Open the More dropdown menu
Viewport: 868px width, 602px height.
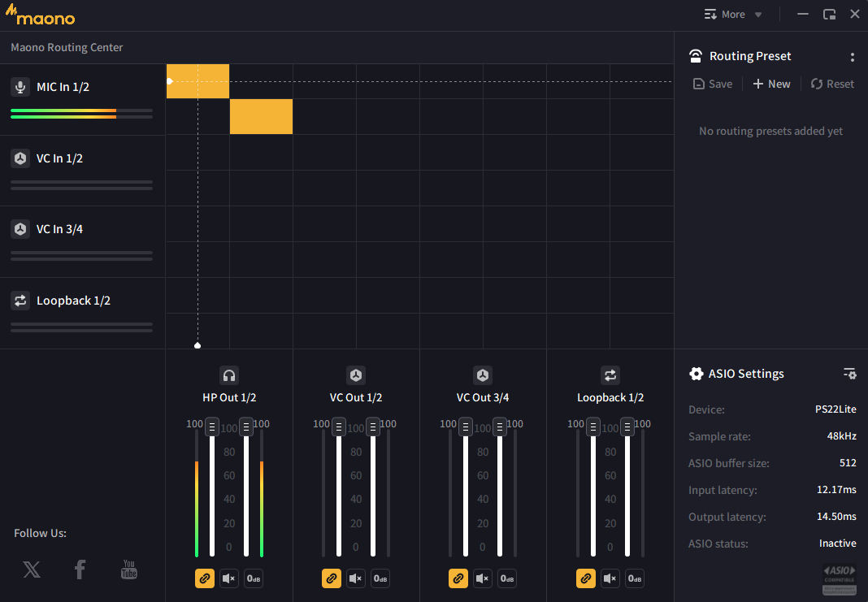click(733, 15)
